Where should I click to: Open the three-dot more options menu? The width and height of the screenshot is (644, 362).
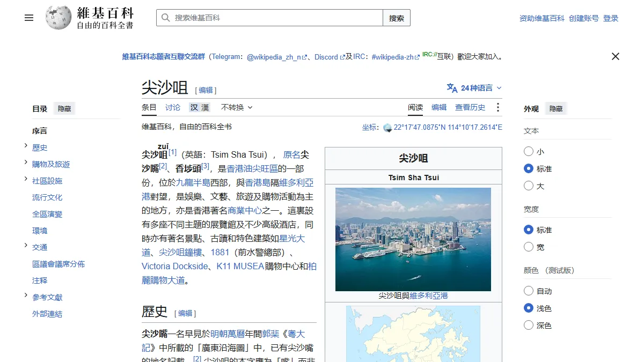click(497, 107)
